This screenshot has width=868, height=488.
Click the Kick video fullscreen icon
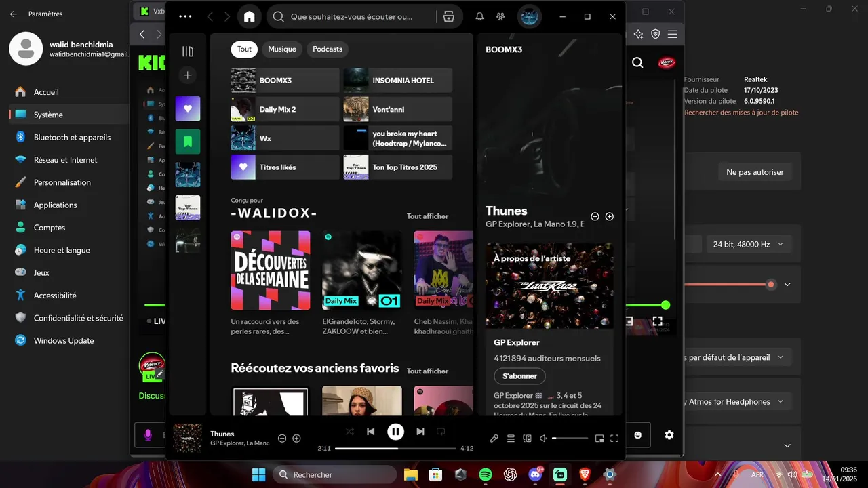657,321
